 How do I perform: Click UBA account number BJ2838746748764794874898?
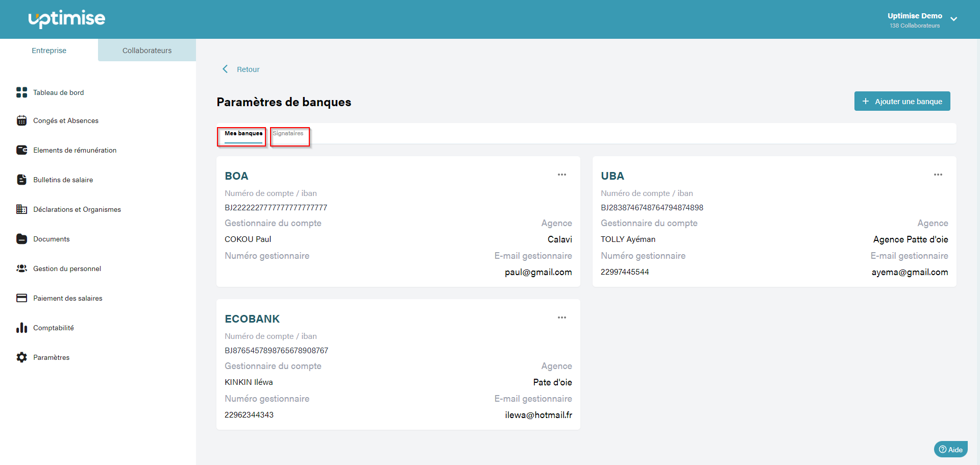click(x=652, y=208)
